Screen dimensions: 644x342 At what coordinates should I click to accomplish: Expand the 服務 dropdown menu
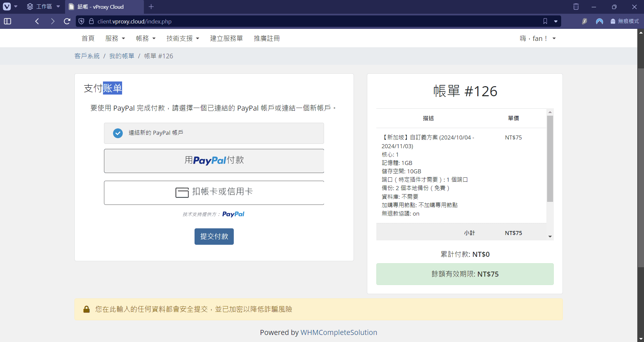(x=115, y=39)
